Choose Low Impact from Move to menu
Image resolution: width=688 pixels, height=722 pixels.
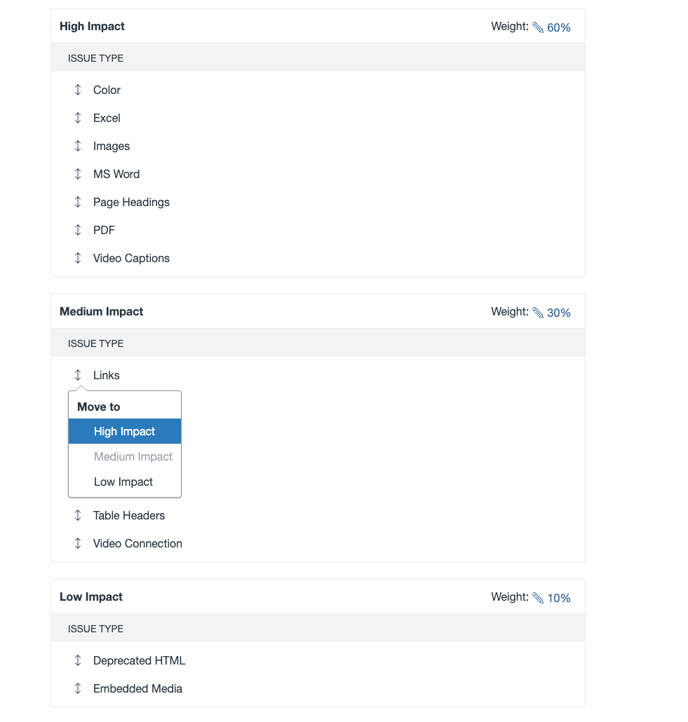123,482
